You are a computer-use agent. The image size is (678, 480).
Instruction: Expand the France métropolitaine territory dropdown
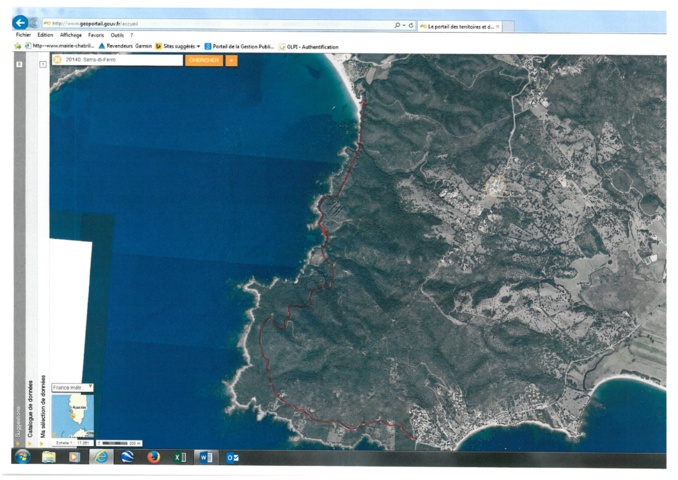click(72, 387)
